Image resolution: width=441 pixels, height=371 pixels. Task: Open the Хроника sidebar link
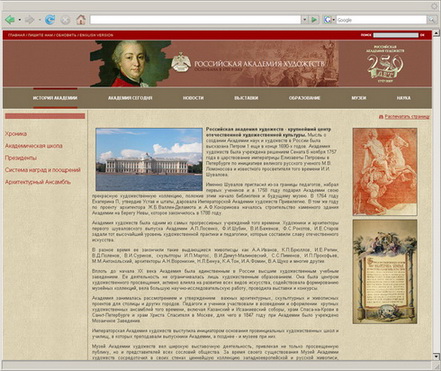tap(16, 134)
